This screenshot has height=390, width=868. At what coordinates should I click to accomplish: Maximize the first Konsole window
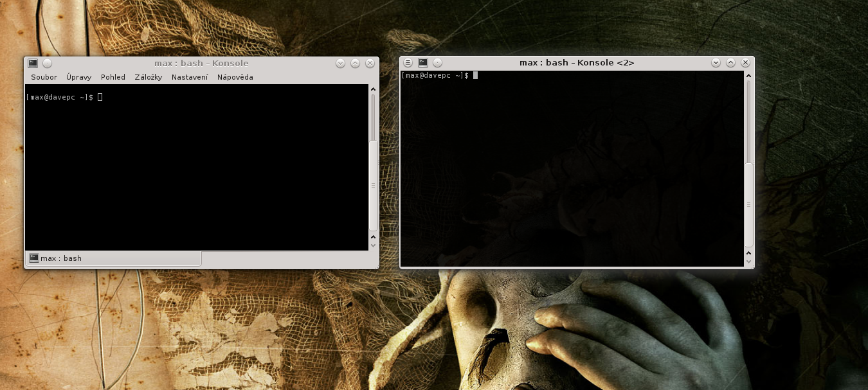(x=356, y=63)
